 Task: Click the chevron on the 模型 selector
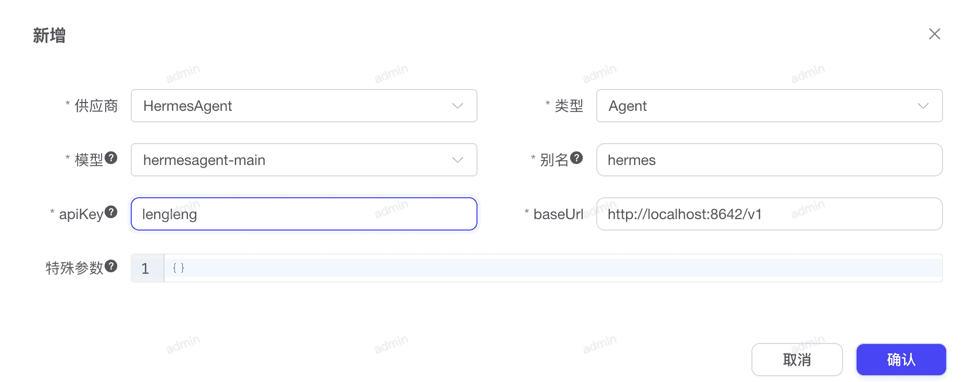tap(457, 160)
